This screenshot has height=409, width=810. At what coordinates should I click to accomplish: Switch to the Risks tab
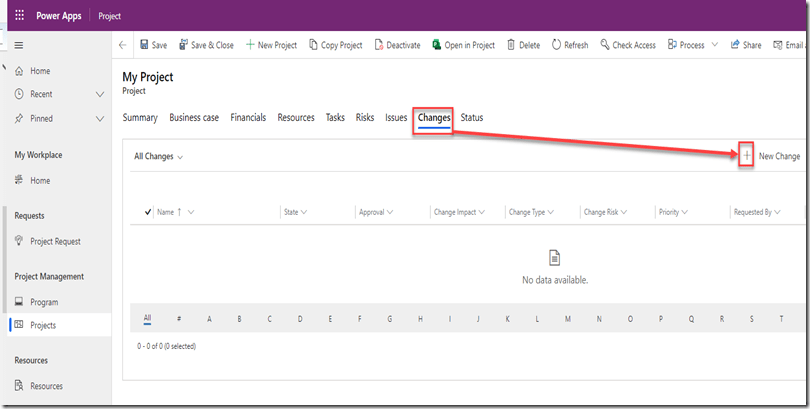[365, 118]
